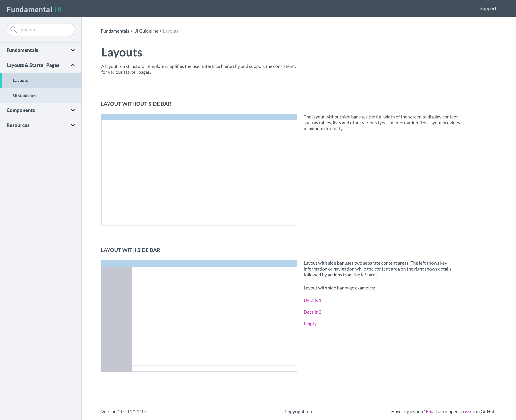
Task: Open UI Guidelines from the sidebar
Action: 26,95
